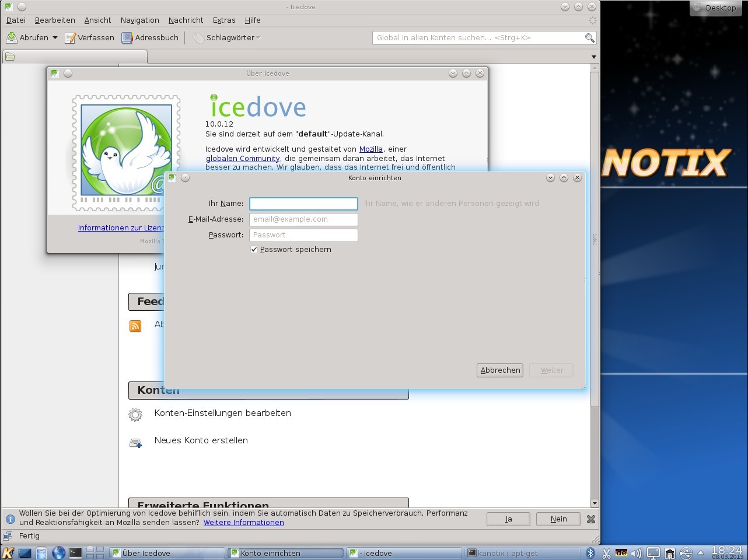Open the Nachricht menu
The image size is (748, 560).
click(x=186, y=20)
